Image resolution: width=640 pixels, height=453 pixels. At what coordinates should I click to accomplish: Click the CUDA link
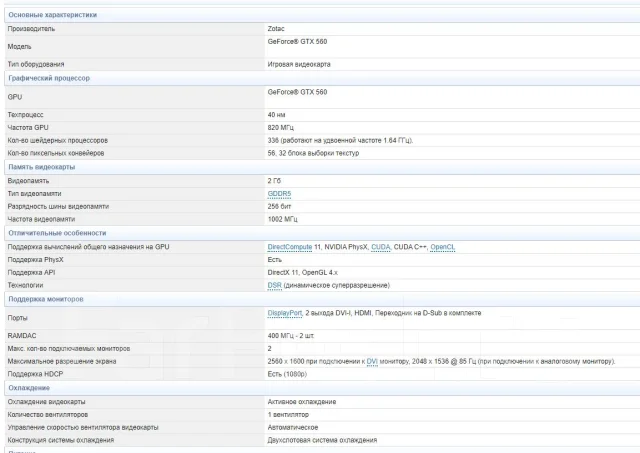point(380,247)
